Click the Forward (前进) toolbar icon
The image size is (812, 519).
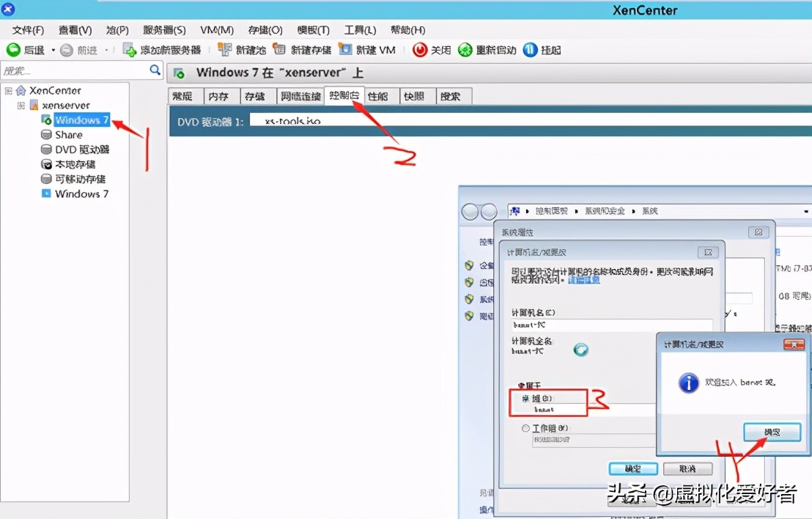pos(66,51)
